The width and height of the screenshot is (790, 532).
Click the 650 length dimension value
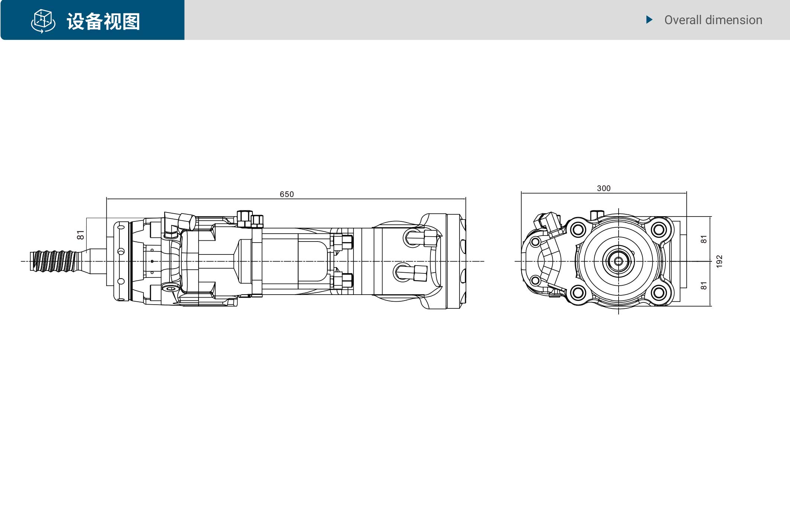pyautogui.click(x=287, y=194)
